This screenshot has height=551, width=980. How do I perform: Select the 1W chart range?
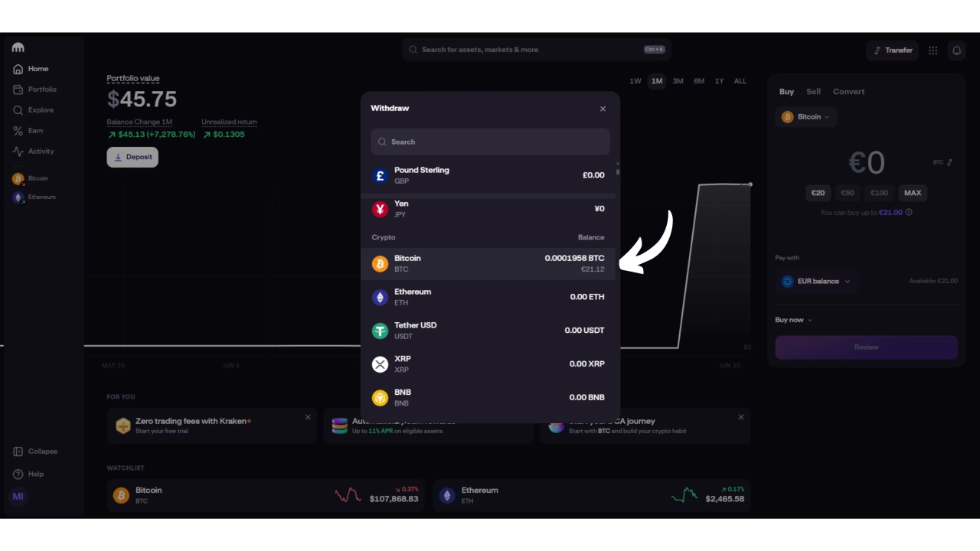635,81
